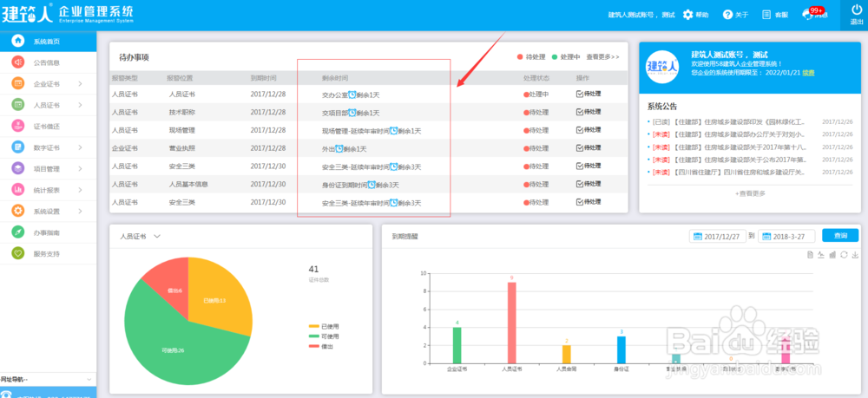Toggle the 可使用 legend entry

point(324,336)
